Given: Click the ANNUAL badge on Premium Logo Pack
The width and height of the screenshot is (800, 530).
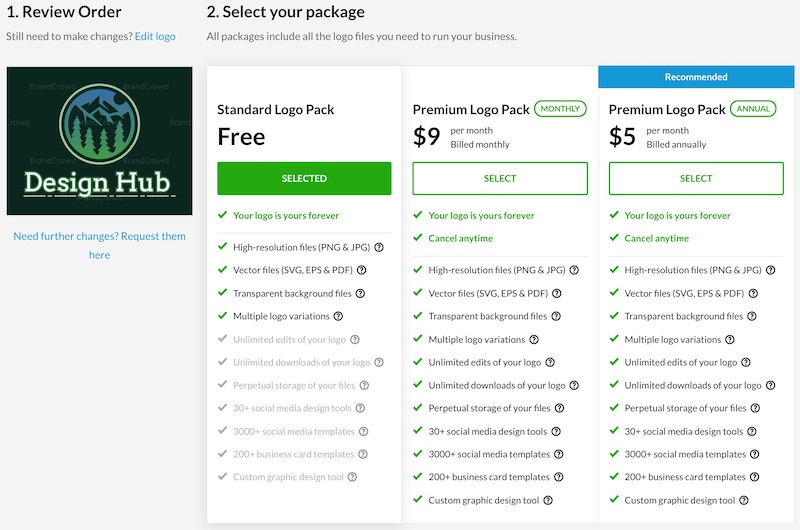Looking at the screenshot, I should tap(754, 109).
